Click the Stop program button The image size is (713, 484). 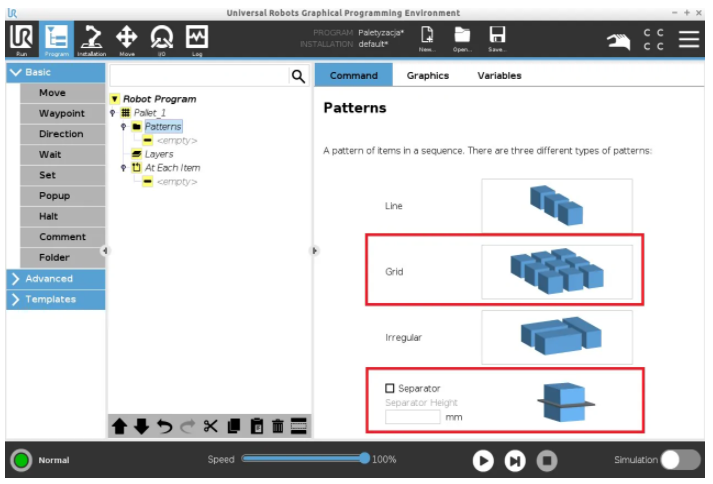[547, 461]
